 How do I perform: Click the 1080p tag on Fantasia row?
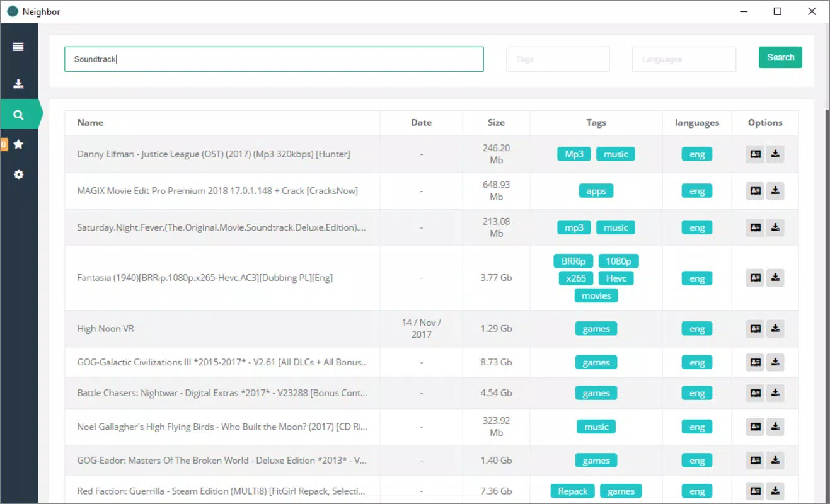tap(618, 261)
